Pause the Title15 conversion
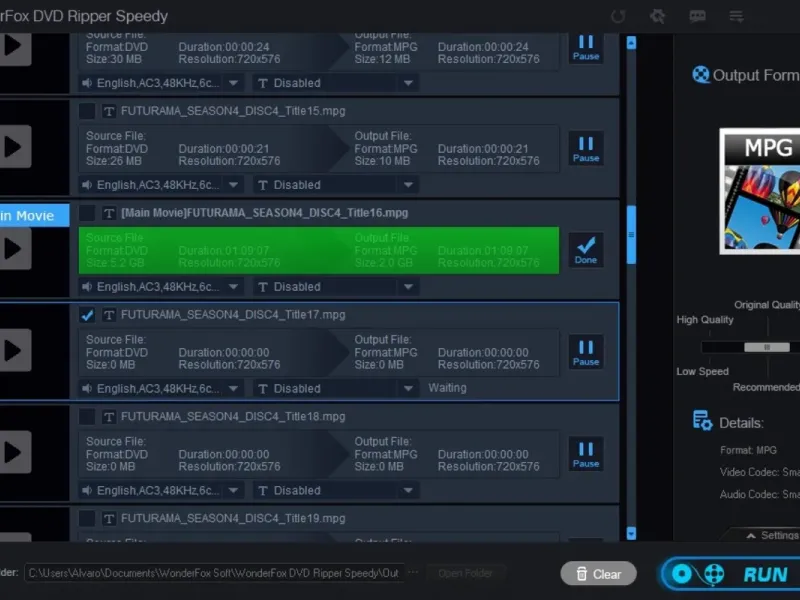The image size is (800, 600). tap(586, 148)
